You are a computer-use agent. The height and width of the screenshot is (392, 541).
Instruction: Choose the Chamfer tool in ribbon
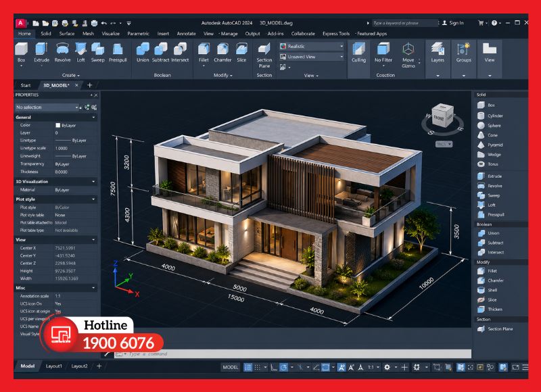click(x=222, y=53)
